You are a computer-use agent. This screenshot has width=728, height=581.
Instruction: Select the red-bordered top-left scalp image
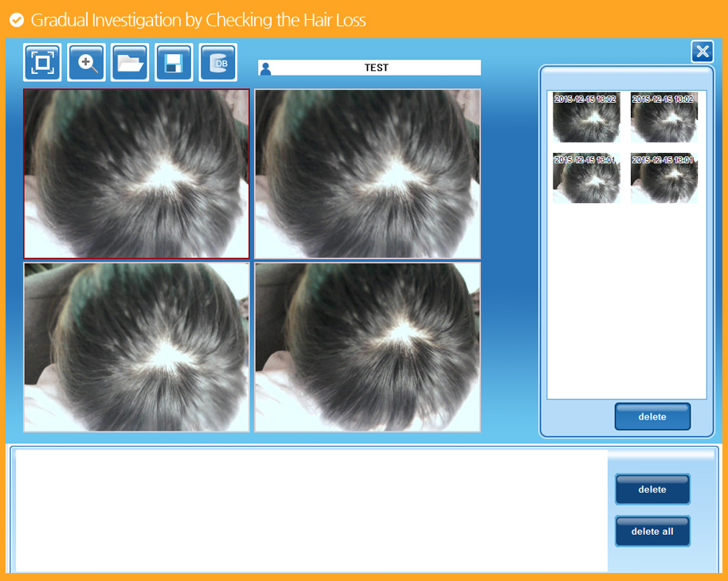(x=136, y=174)
